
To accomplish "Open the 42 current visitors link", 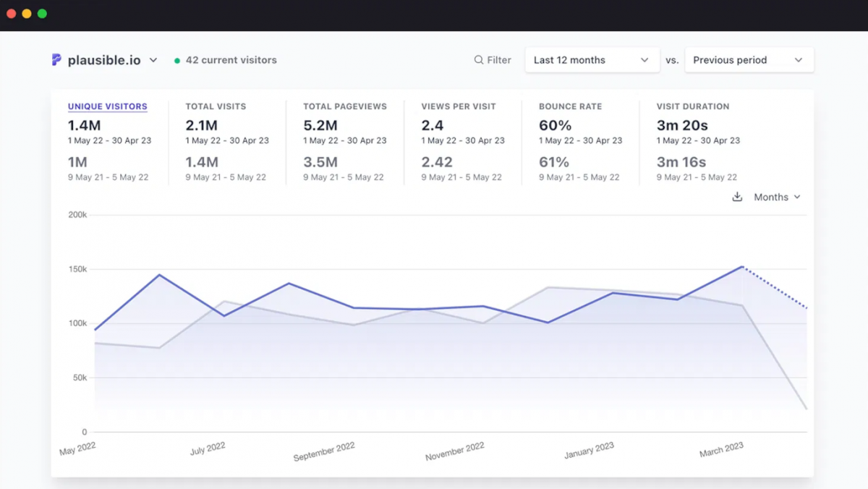I will click(231, 60).
